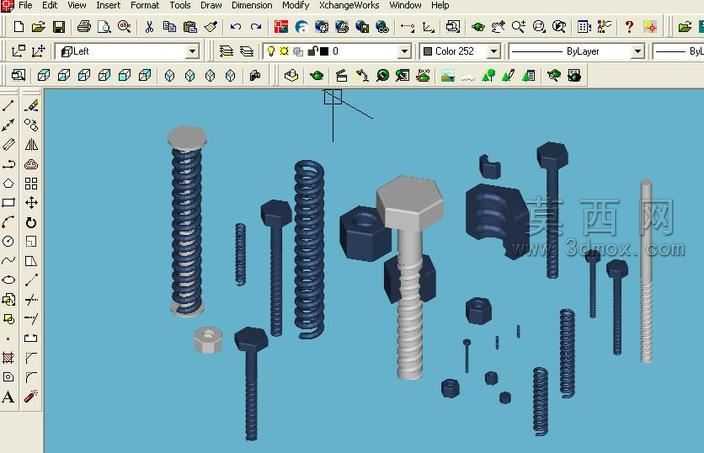Select the Hatch tool
Screen dimensions: 704x453
tap(9, 358)
